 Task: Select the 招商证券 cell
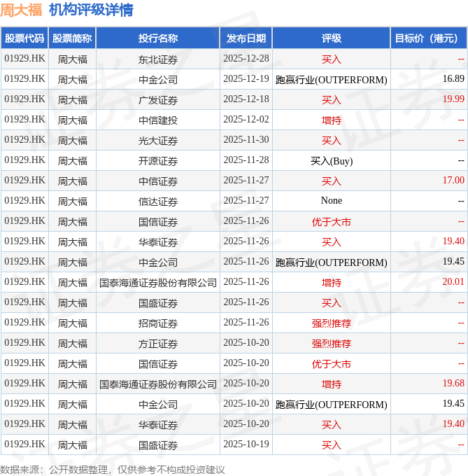[158, 323]
